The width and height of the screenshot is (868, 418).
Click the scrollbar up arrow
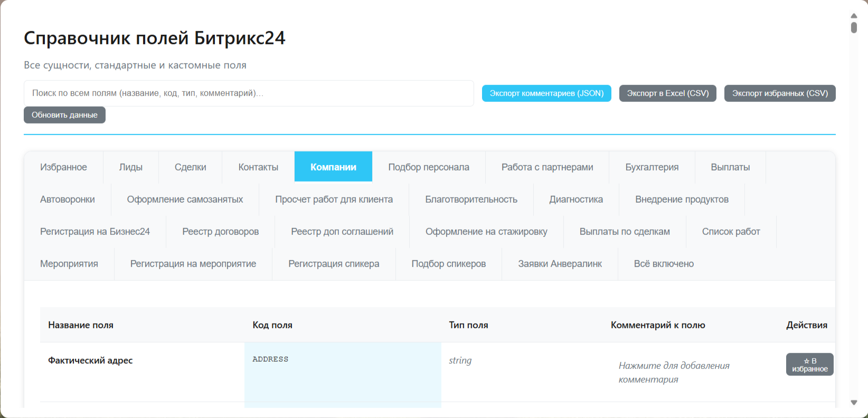click(x=854, y=15)
